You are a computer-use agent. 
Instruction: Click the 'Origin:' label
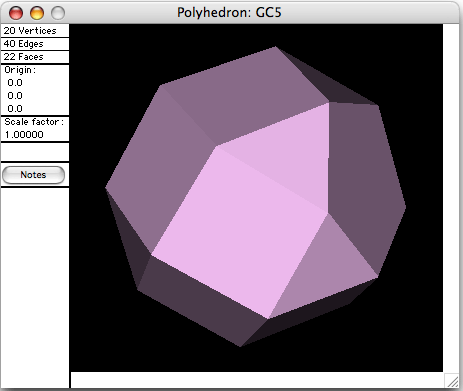[x=20, y=70]
